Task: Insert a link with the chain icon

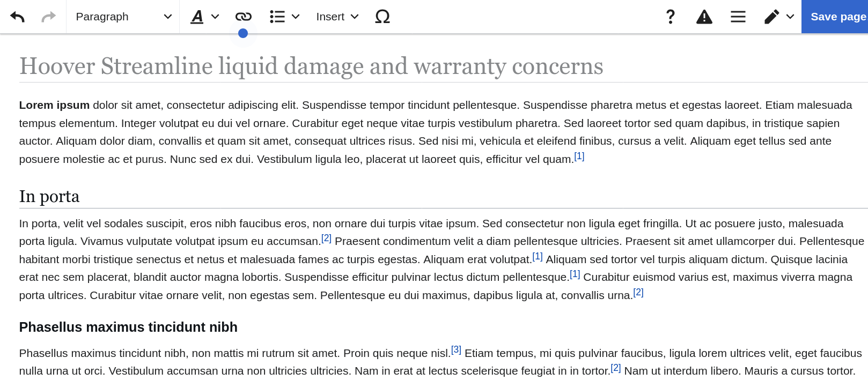Action: tap(244, 17)
